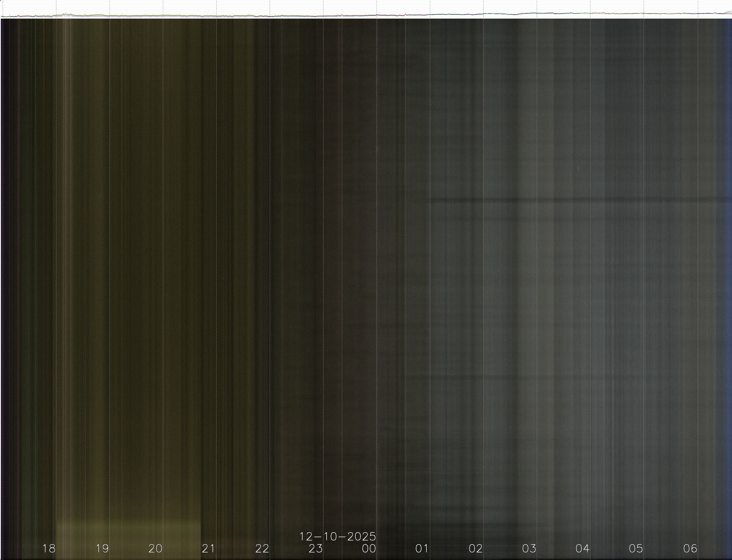This screenshot has width=732, height=560.
Task: Select the 00 midnight hour label
Action: [x=369, y=548]
